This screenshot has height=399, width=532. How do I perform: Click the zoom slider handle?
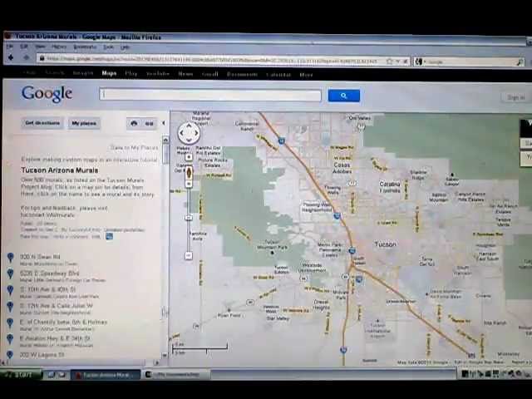tap(189, 218)
